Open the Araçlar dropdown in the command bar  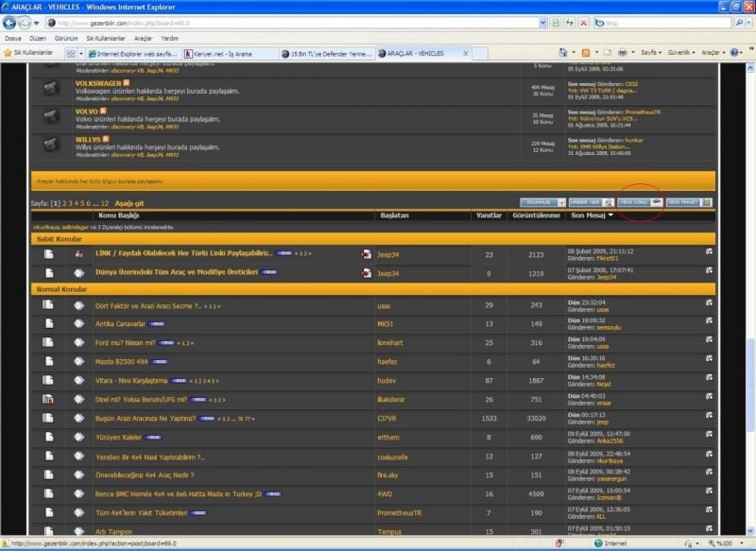point(713,53)
